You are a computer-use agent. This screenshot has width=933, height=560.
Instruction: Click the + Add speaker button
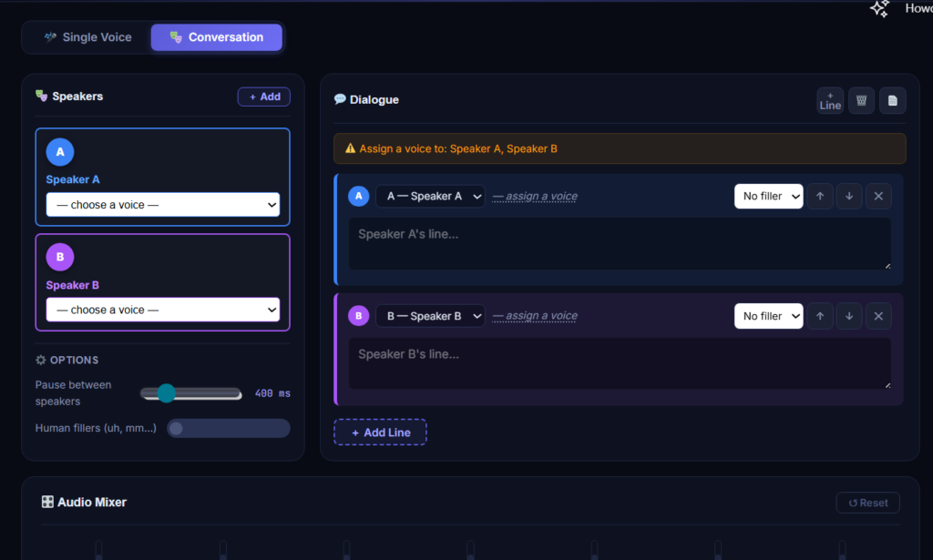coord(263,97)
